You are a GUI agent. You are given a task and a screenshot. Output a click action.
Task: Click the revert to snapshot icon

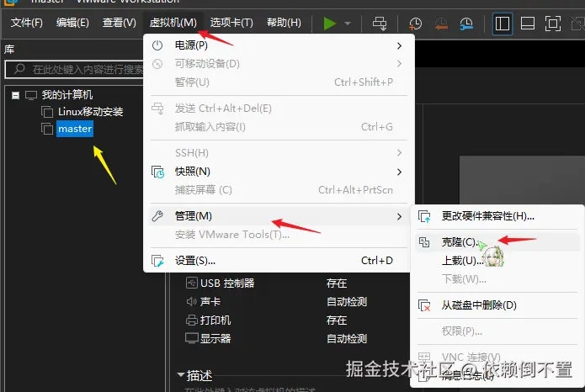click(441, 24)
